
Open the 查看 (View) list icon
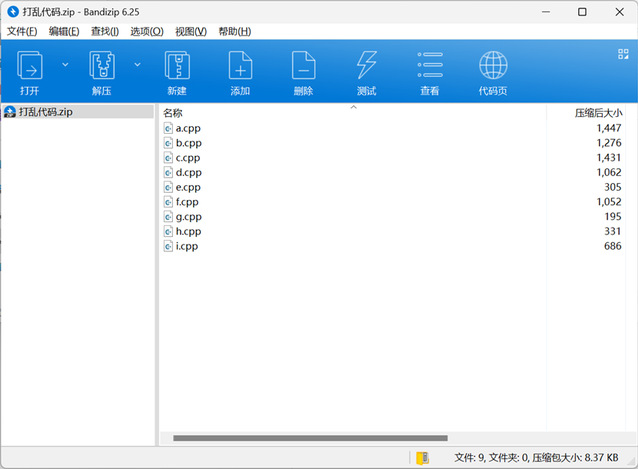[430, 67]
